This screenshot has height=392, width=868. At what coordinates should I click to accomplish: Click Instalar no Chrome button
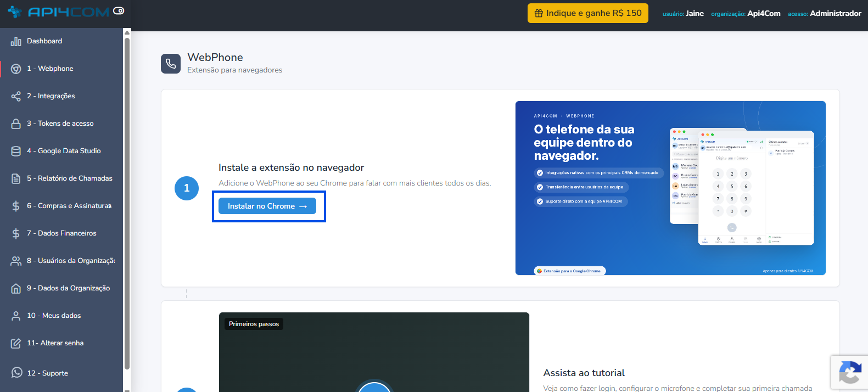click(267, 206)
